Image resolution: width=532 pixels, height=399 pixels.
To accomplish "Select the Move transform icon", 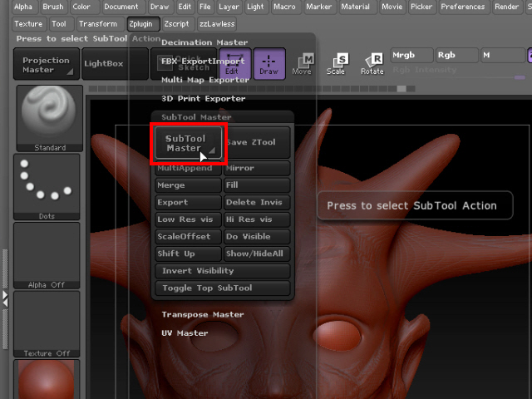I will point(303,64).
